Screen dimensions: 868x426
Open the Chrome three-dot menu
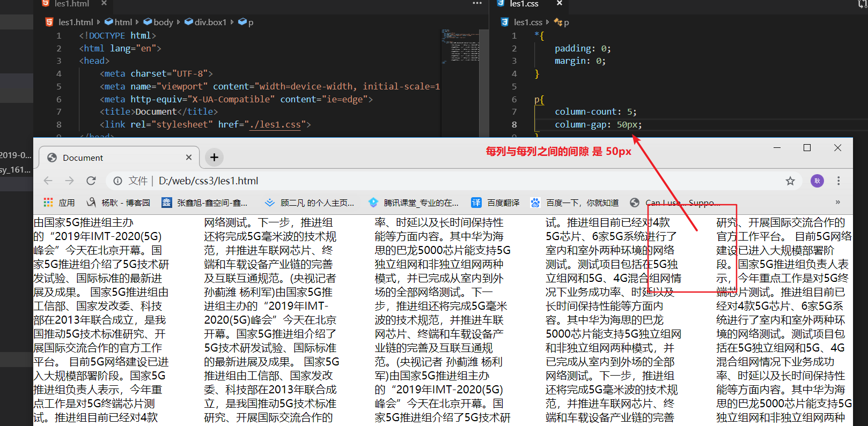pos(838,181)
